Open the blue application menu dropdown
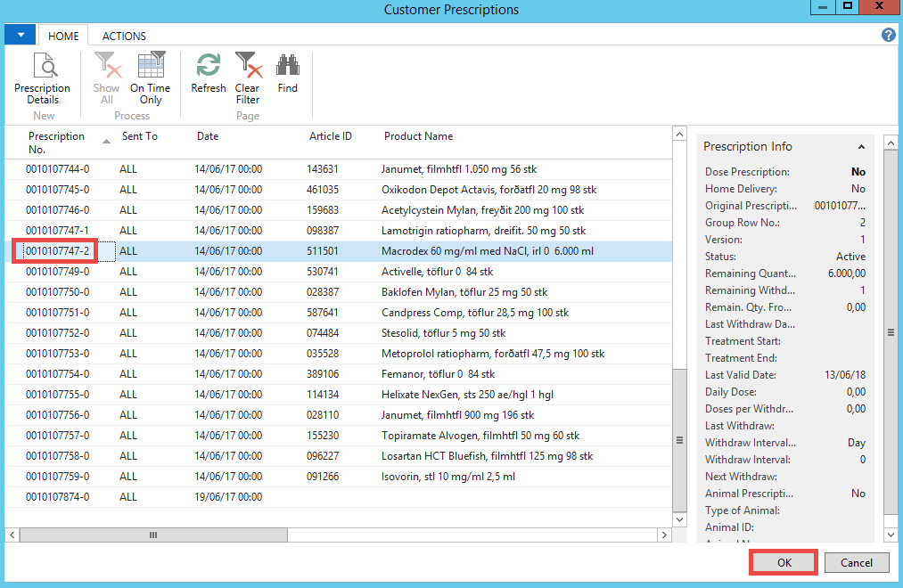The image size is (903, 588). pos(21,35)
